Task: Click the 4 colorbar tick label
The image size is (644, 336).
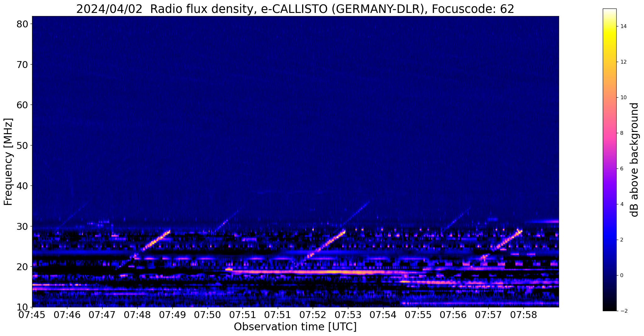Action: pyautogui.click(x=621, y=204)
